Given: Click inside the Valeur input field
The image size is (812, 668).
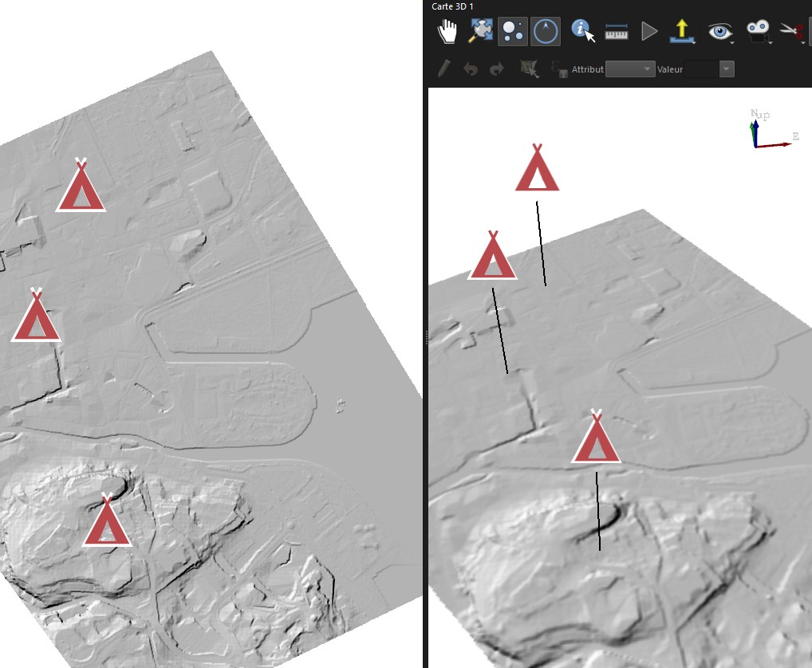Looking at the screenshot, I should click(x=701, y=69).
